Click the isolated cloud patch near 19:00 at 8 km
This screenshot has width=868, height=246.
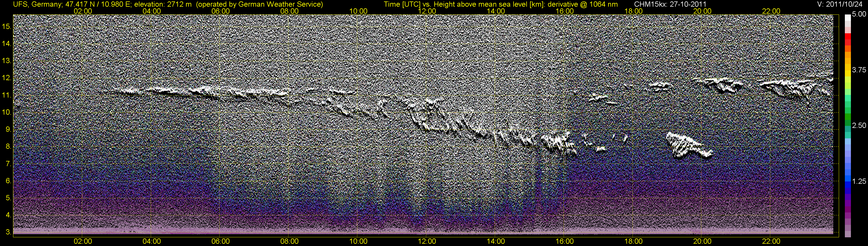(689, 145)
